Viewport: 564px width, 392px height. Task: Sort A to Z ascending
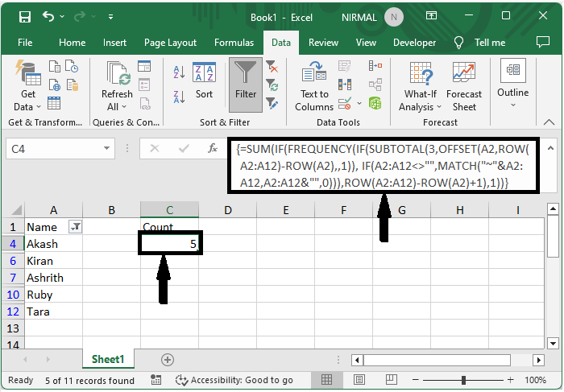point(179,72)
